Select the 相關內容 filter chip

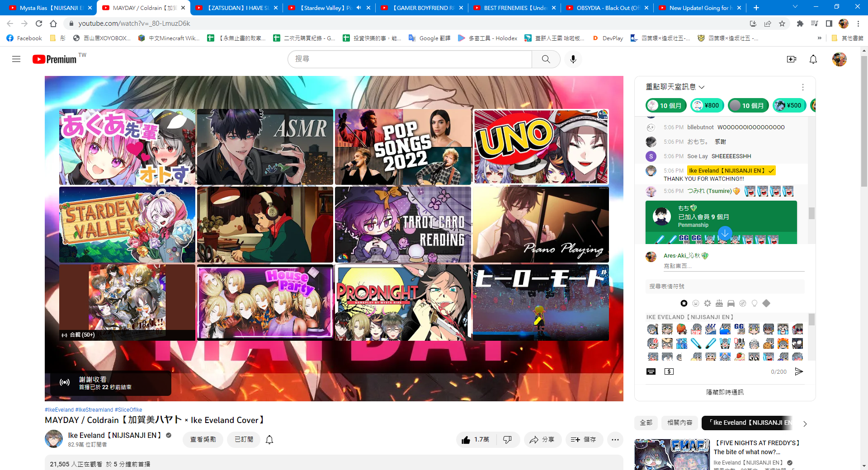point(680,423)
